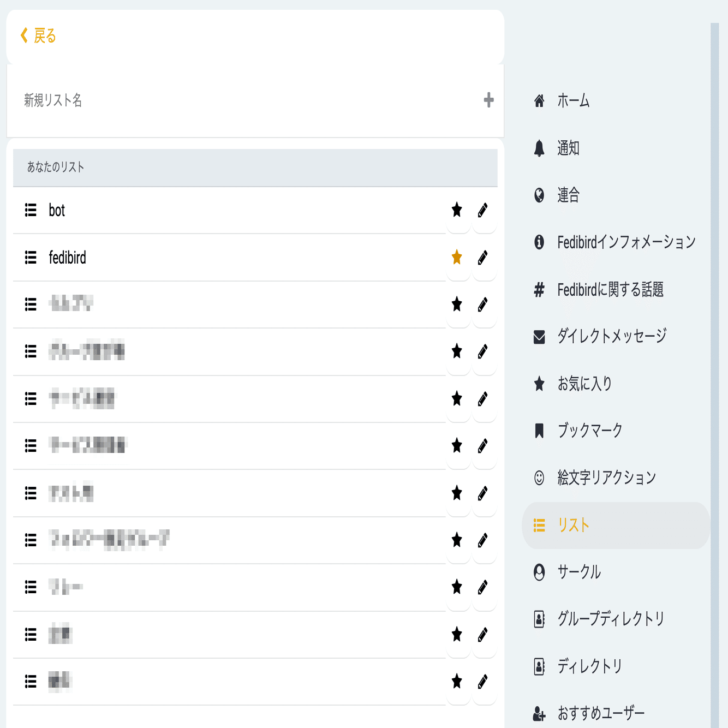This screenshot has width=728, height=728.
Task: Click the pencil edit icon for bot
Action: [482, 210]
